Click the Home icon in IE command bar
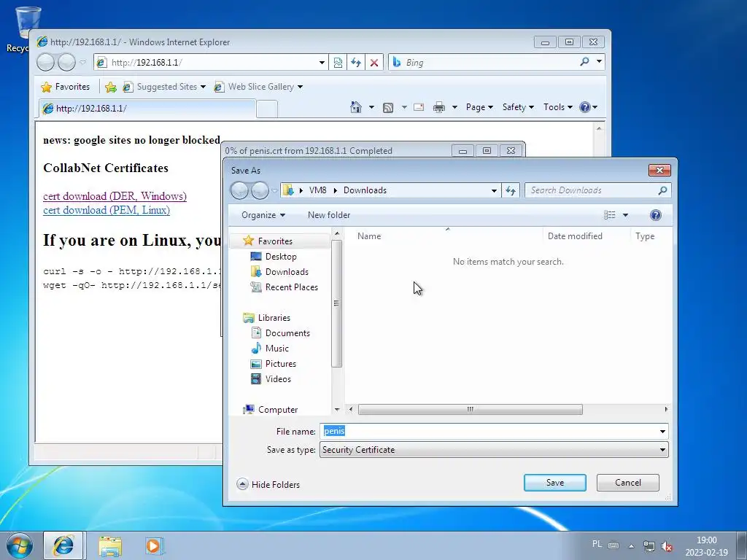Image resolution: width=747 pixels, height=560 pixels. tap(356, 107)
